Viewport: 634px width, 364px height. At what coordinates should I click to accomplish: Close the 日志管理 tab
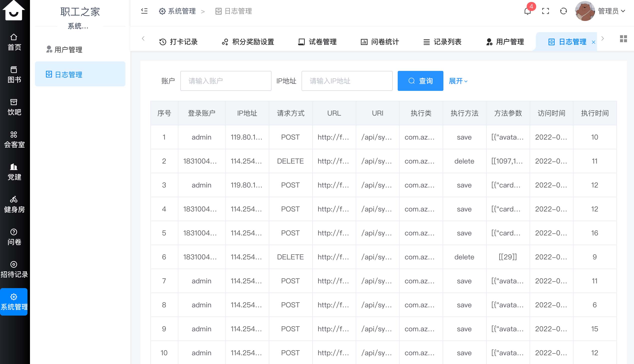click(x=593, y=42)
